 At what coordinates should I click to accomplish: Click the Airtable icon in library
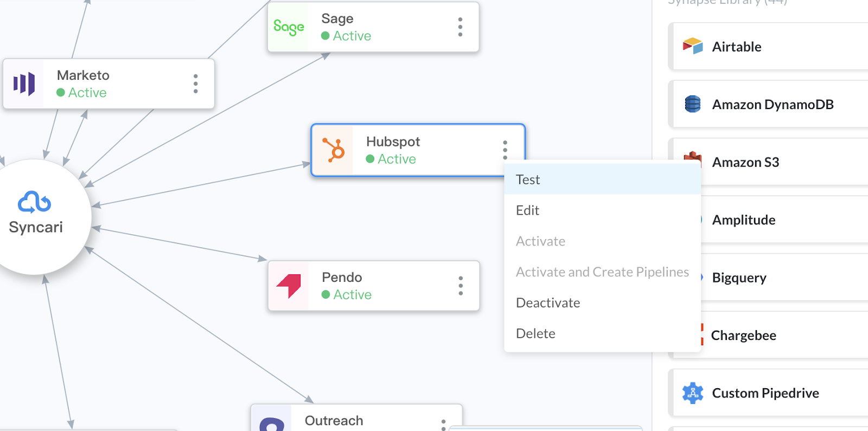pos(693,46)
